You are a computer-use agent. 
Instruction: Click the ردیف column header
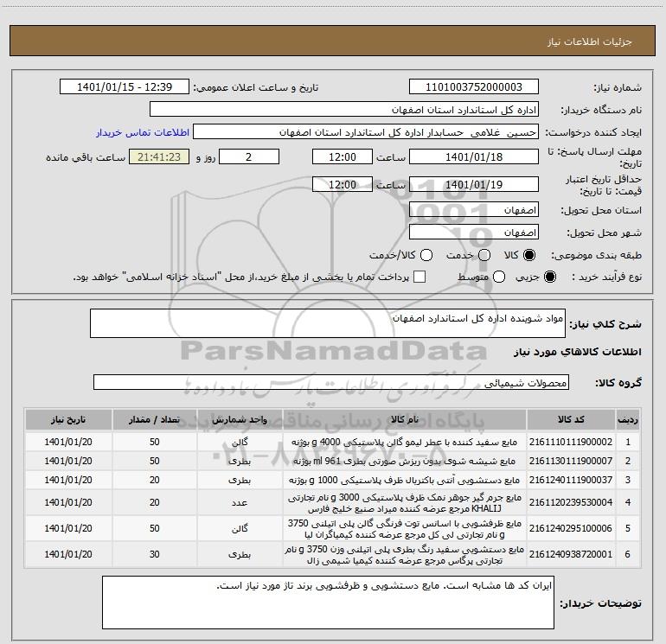coord(628,420)
